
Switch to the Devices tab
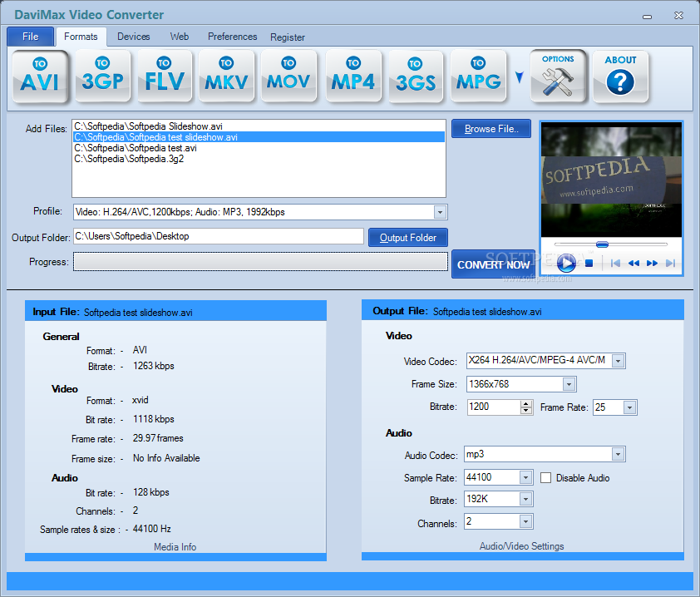coord(134,37)
